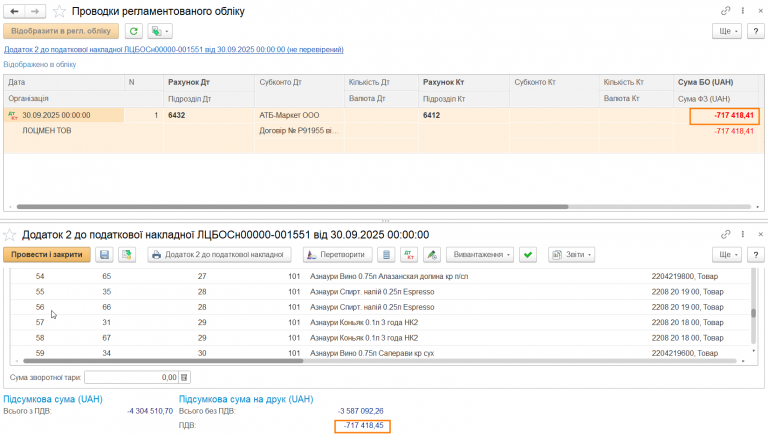The image size is (768, 435).
Task: Click the Договір № Р91955 cell
Action: coord(299,131)
